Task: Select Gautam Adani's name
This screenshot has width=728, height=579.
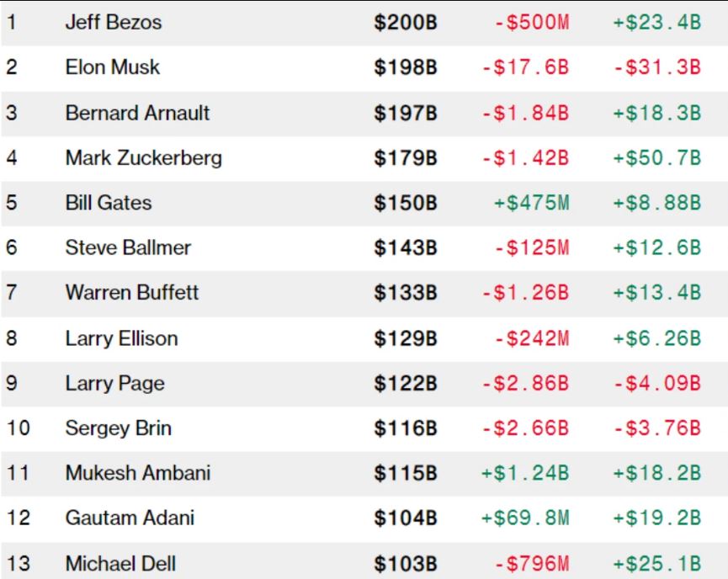Action: pyautogui.click(x=130, y=518)
